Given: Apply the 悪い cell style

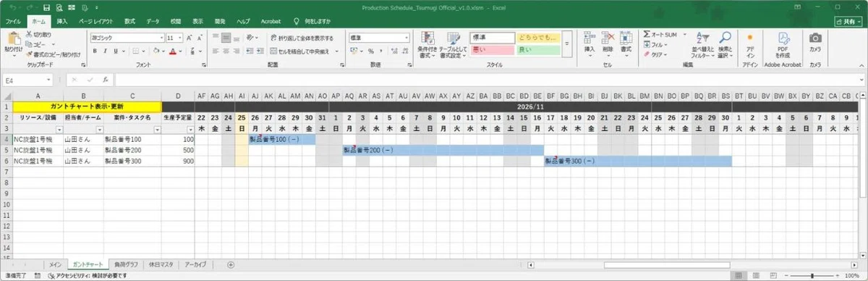Looking at the screenshot, I should [x=492, y=49].
